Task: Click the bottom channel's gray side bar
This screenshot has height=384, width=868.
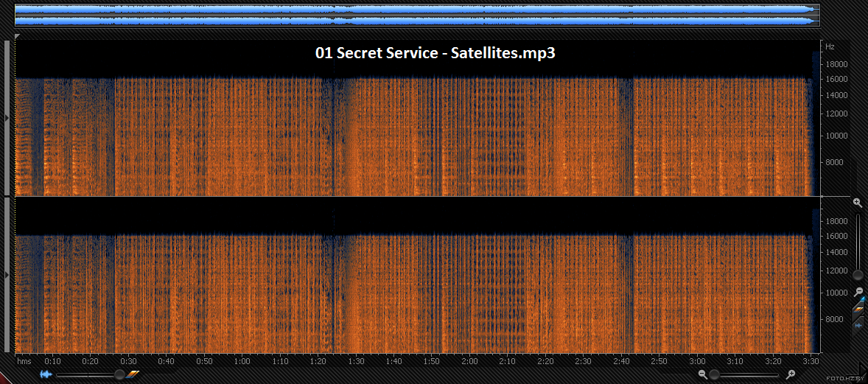Action: [x=7, y=275]
